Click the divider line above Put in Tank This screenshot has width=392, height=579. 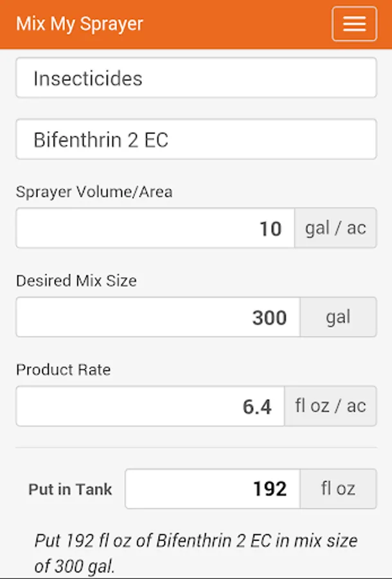tap(196, 448)
